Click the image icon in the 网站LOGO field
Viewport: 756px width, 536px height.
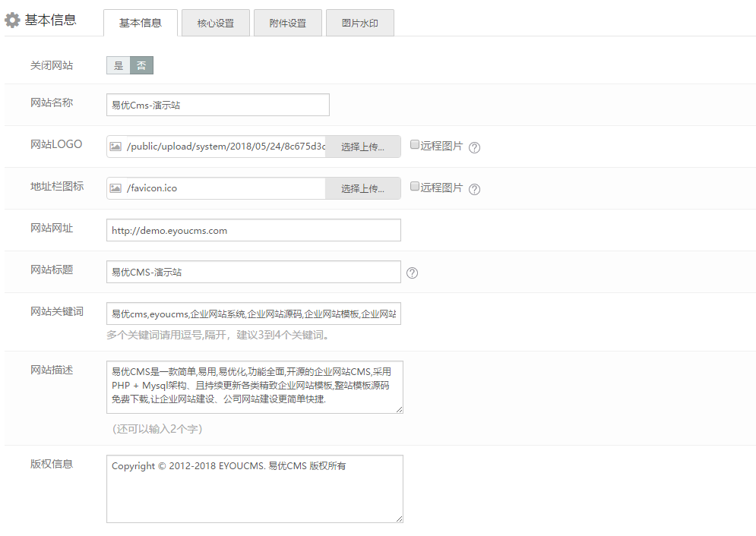tap(115, 147)
